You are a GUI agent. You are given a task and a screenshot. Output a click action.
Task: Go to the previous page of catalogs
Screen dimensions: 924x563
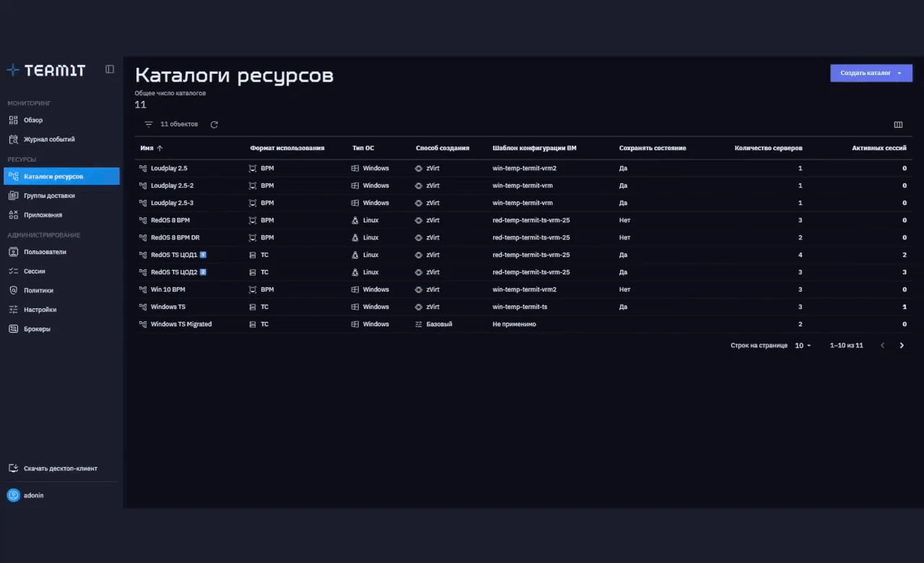pyautogui.click(x=882, y=346)
